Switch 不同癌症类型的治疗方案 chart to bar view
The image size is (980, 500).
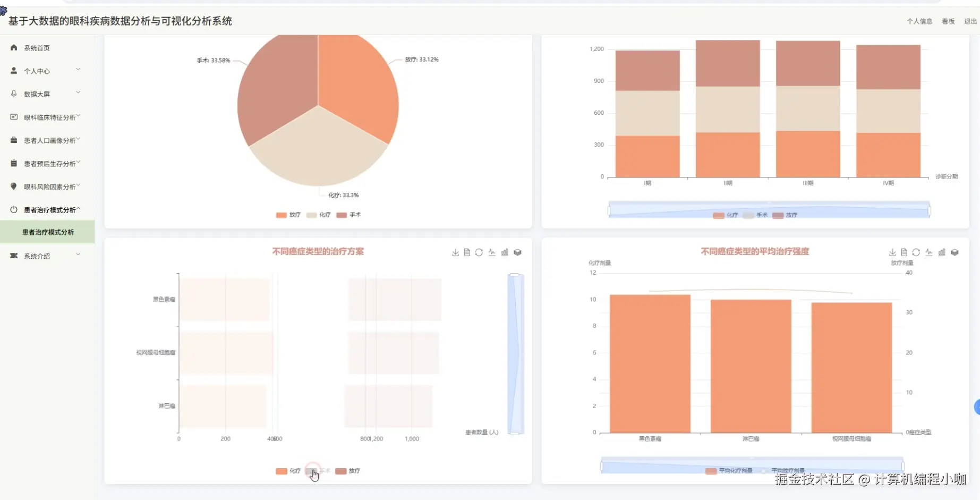pyautogui.click(x=505, y=252)
